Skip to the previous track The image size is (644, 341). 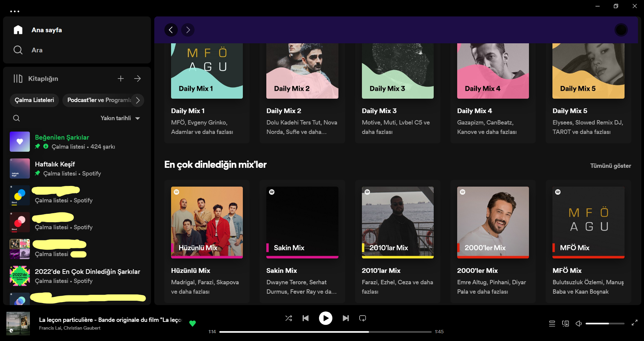tap(306, 318)
